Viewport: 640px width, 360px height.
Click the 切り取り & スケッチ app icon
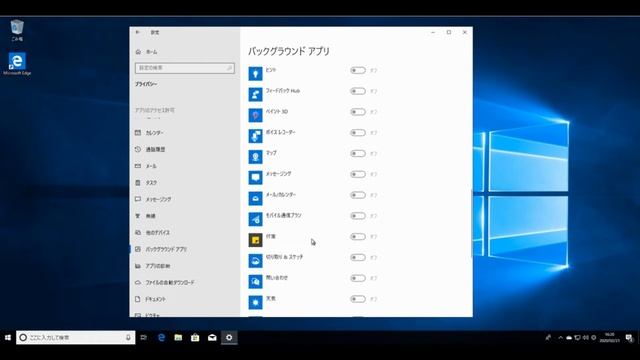click(x=256, y=261)
